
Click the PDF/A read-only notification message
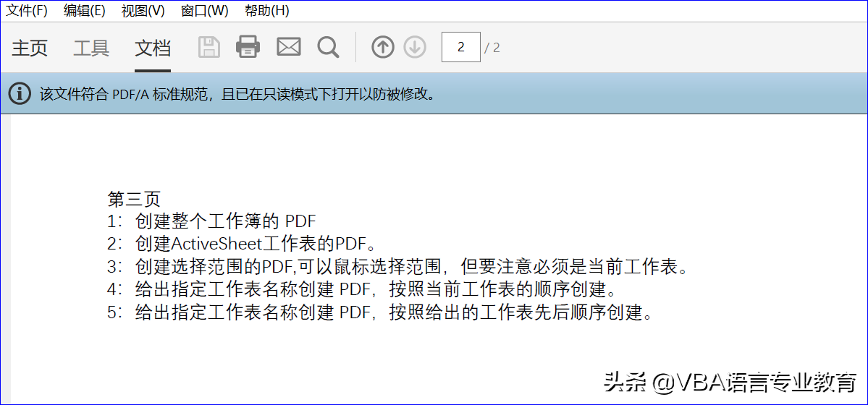click(237, 93)
